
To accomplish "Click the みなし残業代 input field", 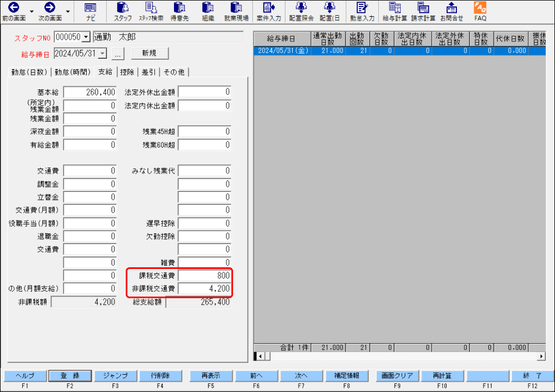I will [x=204, y=171].
